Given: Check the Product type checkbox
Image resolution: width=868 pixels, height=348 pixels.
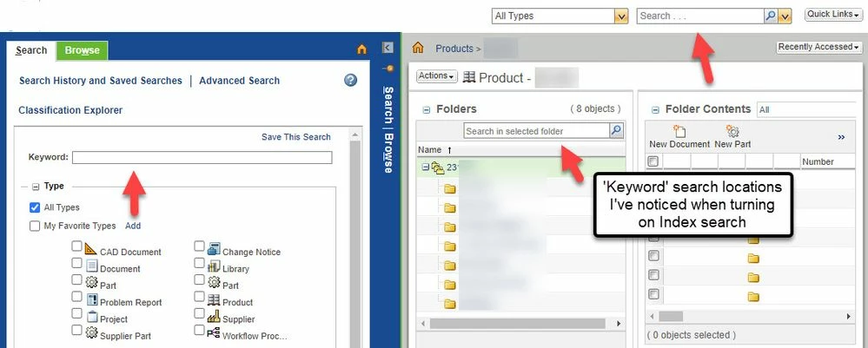Looking at the screenshot, I should (x=199, y=297).
